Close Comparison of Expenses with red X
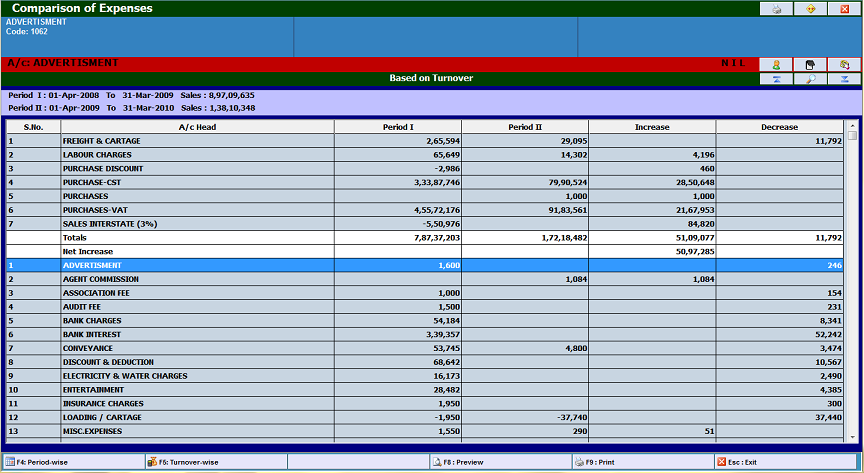 pyautogui.click(x=845, y=9)
